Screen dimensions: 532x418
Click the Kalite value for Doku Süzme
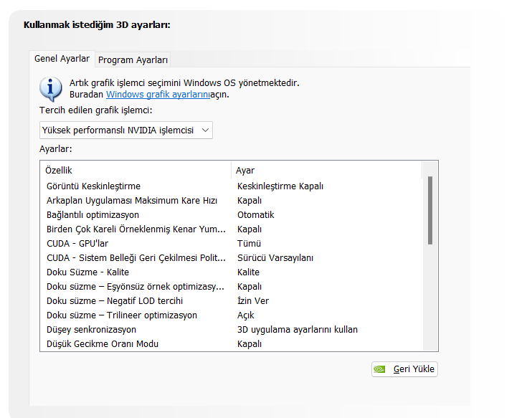(248, 272)
